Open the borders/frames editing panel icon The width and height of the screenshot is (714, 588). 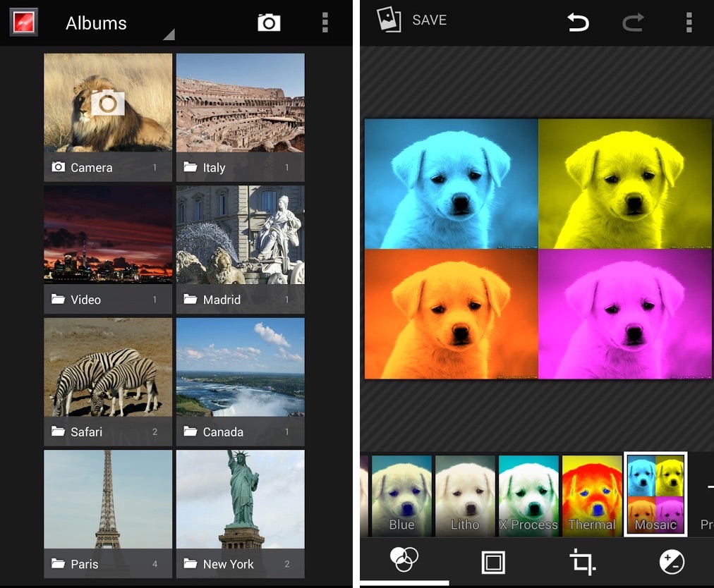pos(493,562)
